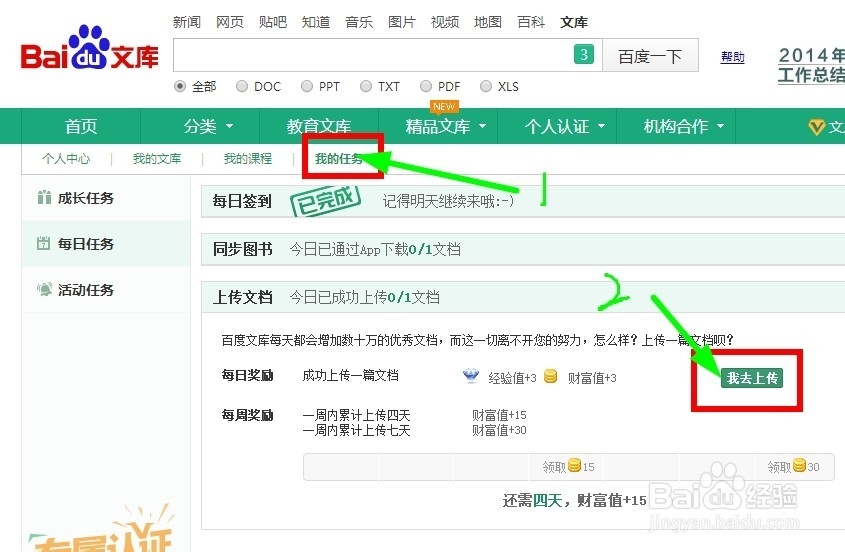Click the yellow diamond VIP icon in nav bar
845x552 pixels.
click(x=816, y=127)
